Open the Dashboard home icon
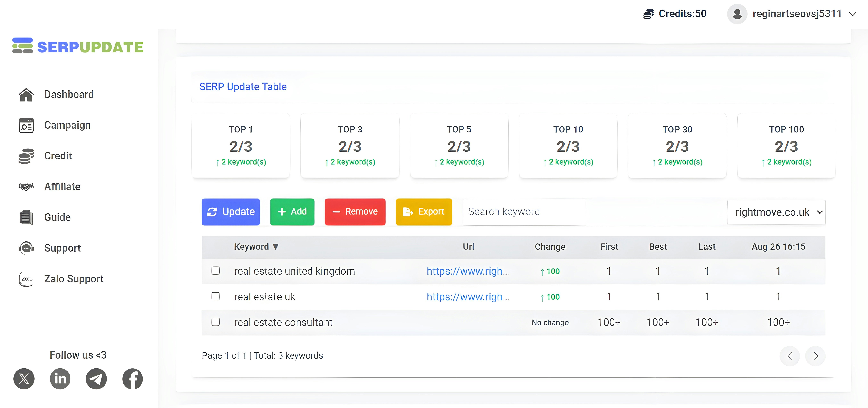The width and height of the screenshot is (868, 408). 26,95
